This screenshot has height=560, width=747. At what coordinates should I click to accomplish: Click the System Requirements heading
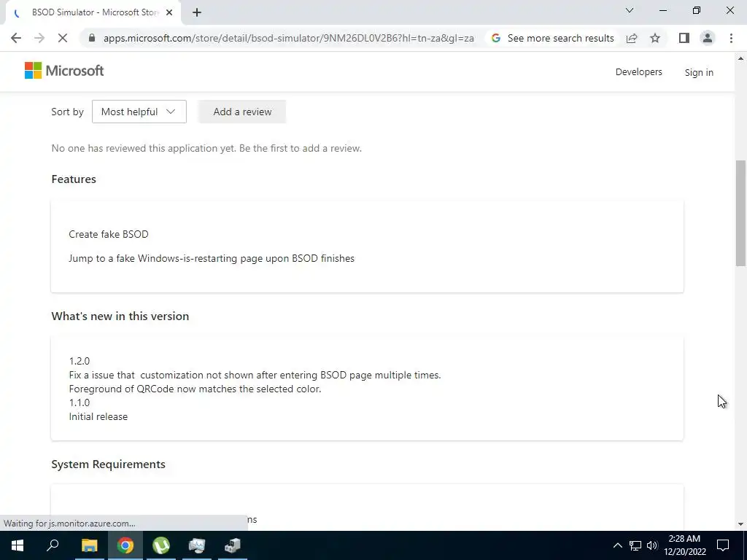tap(108, 464)
